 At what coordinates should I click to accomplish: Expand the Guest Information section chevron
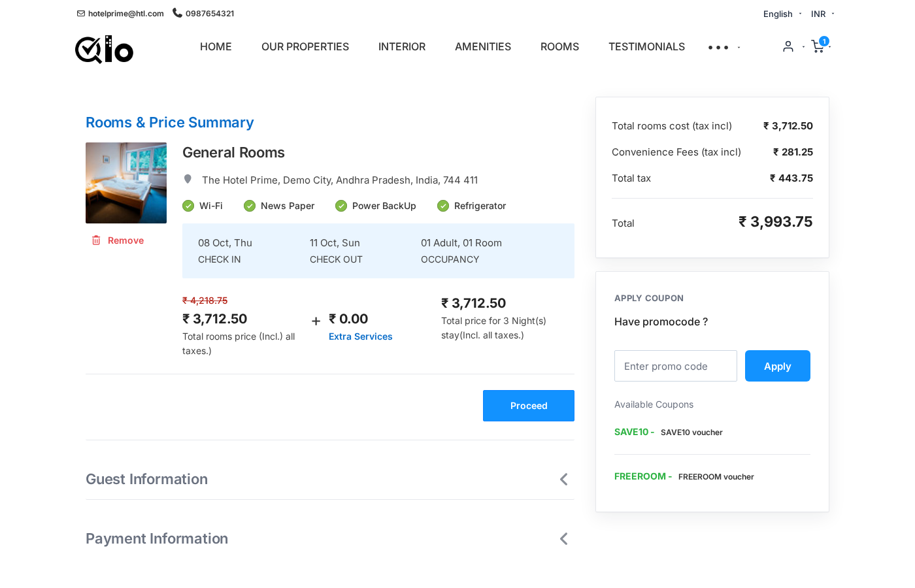tap(563, 480)
